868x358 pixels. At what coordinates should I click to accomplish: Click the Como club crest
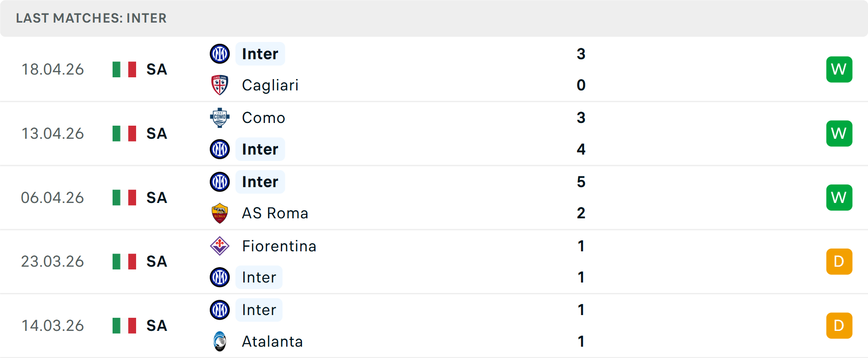(220, 118)
